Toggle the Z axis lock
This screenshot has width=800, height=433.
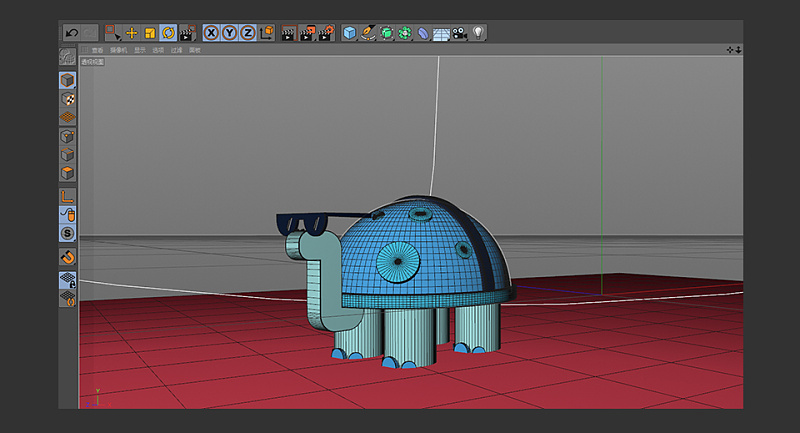247,33
